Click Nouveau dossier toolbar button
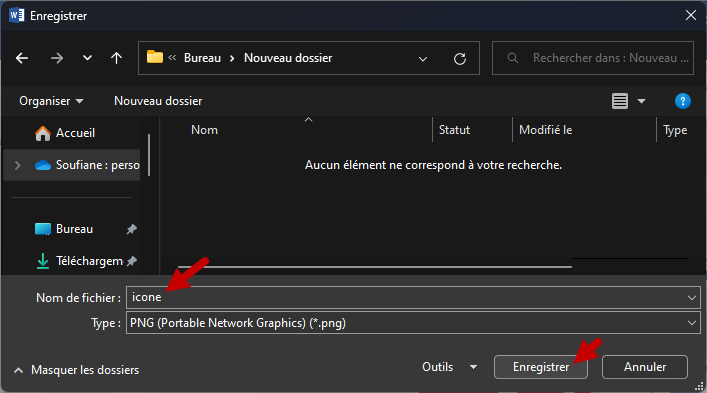Viewport: 707px width, 393px height. tap(158, 101)
